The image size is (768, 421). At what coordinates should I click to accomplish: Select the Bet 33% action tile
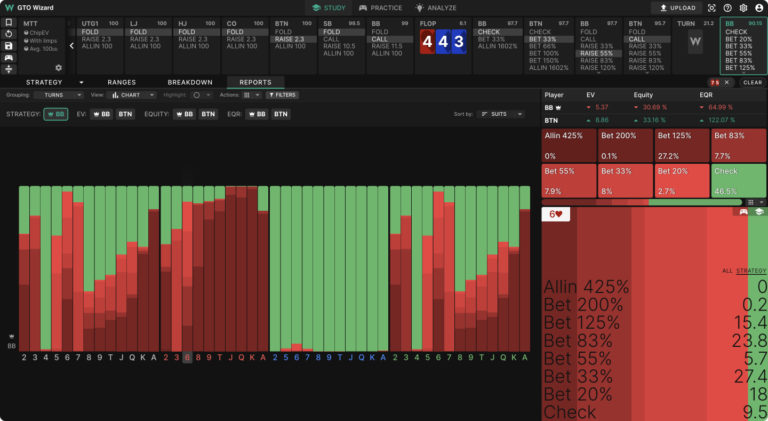click(x=625, y=181)
